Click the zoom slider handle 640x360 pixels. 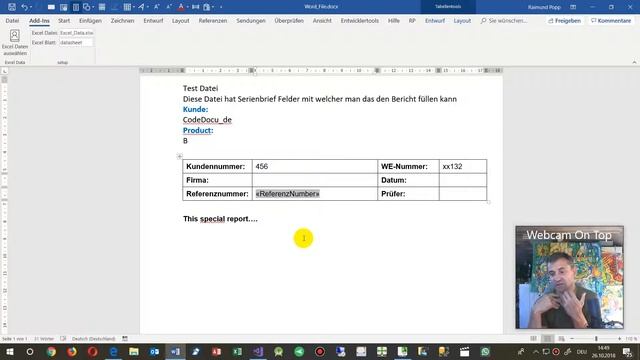(x=596, y=339)
